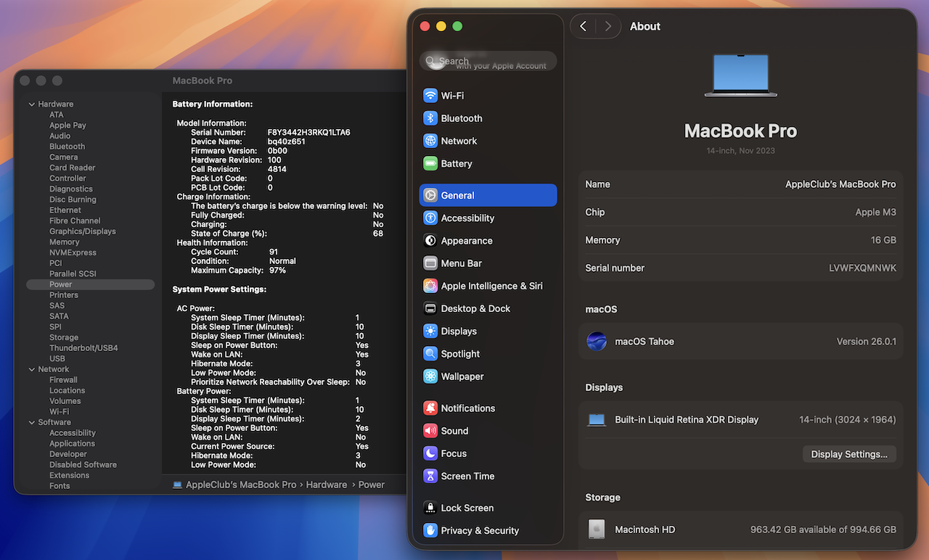Click Hardware in the bottom path bar
The height and width of the screenshot is (560, 929).
pos(327,485)
